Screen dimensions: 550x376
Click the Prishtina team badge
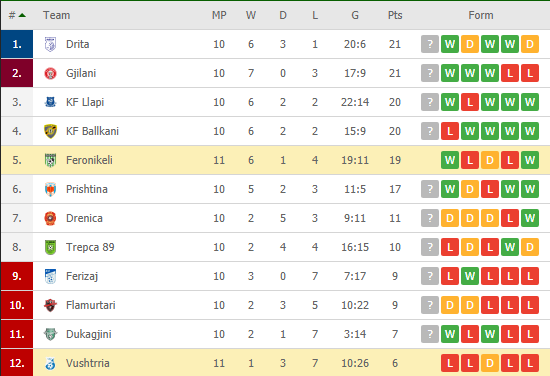click(x=51, y=189)
